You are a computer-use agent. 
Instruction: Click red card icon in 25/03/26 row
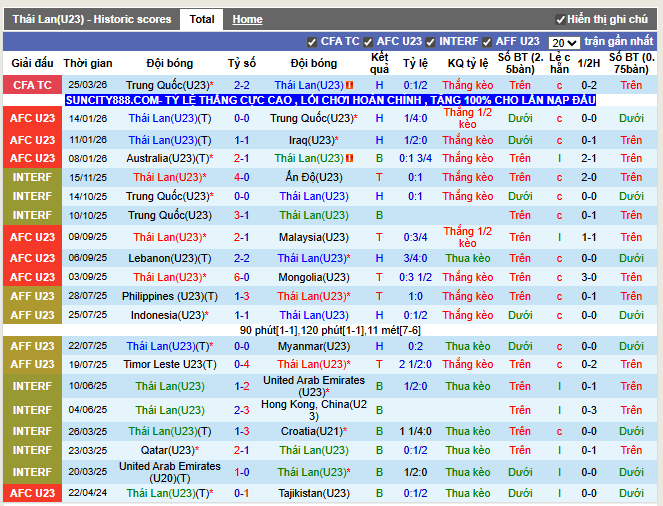click(350, 85)
